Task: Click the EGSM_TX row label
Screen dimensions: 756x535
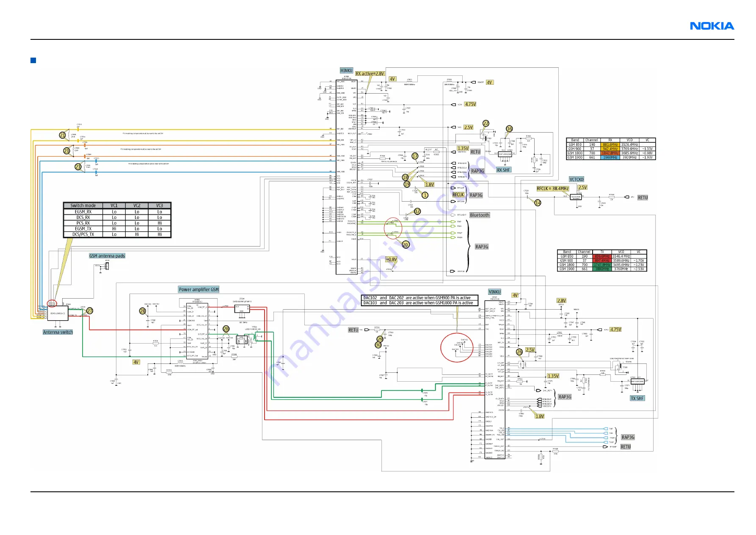Action: point(83,229)
